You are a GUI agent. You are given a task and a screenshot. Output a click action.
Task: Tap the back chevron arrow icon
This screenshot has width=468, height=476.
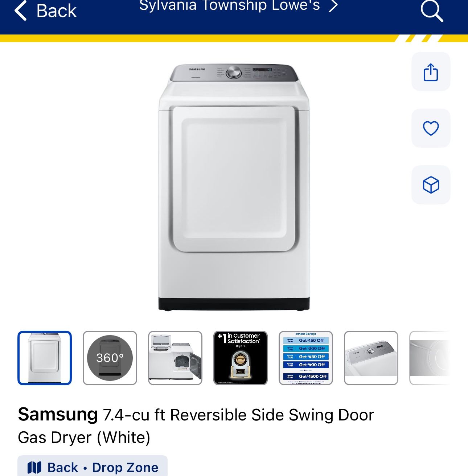pyautogui.click(x=21, y=11)
